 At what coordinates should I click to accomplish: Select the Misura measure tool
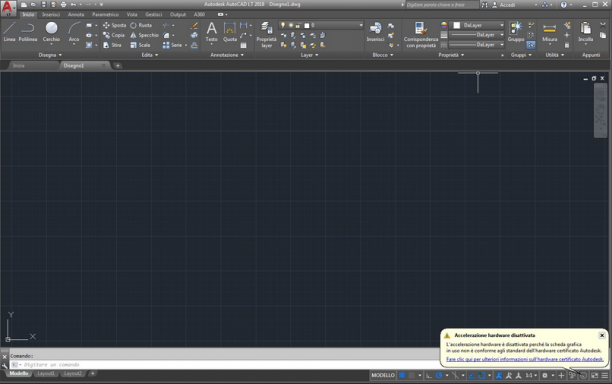[549, 32]
